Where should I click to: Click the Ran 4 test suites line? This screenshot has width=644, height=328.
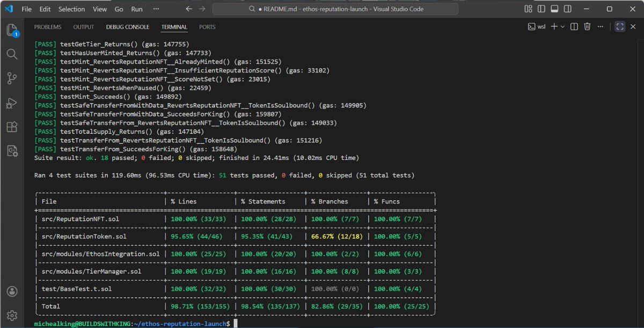[224, 175]
